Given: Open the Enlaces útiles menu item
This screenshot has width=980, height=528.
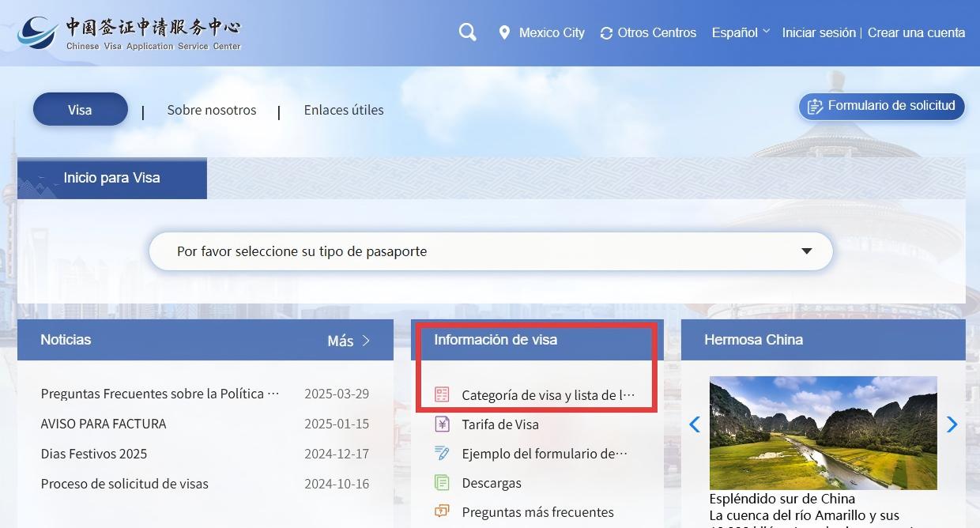Looking at the screenshot, I should point(344,110).
